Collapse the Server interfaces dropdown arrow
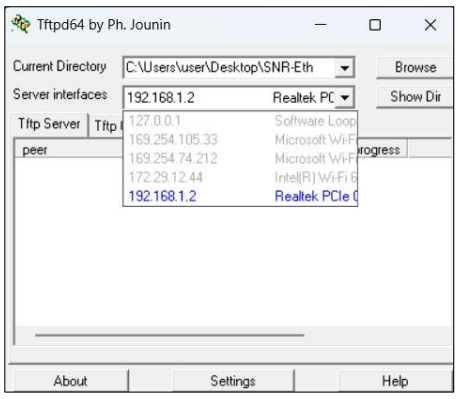This screenshot has height=399, width=458. [344, 98]
